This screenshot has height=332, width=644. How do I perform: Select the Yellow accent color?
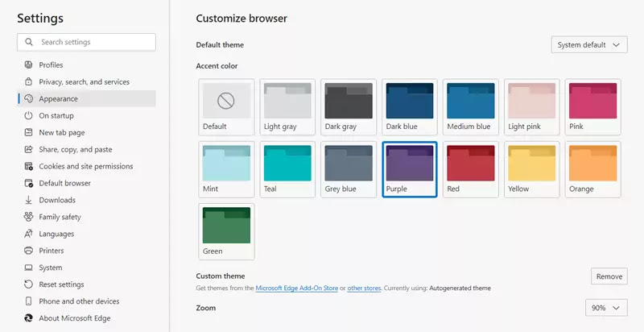(x=531, y=169)
